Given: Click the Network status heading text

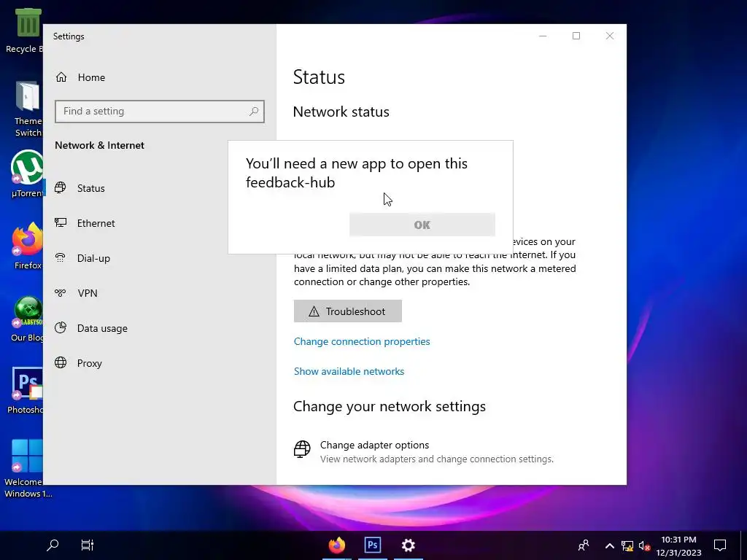Looking at the screenshot, I should coord(341,112).
